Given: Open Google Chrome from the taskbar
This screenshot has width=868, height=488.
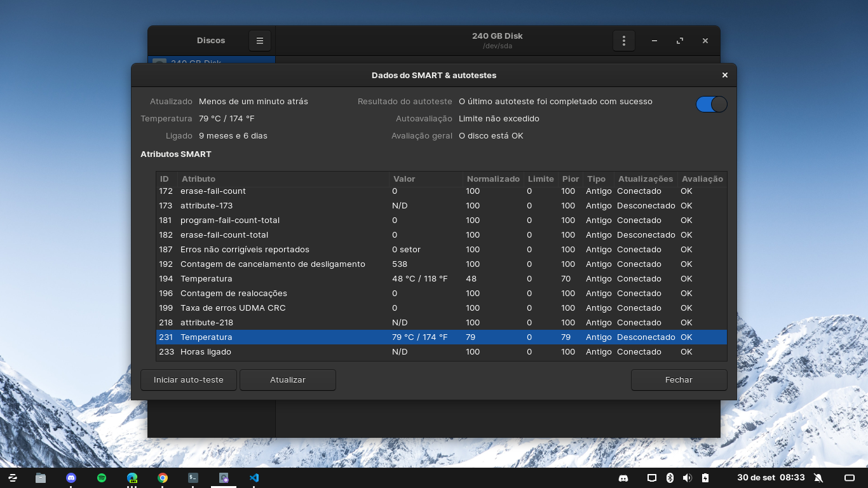Looking at the screenshot, I should (163, 478).
